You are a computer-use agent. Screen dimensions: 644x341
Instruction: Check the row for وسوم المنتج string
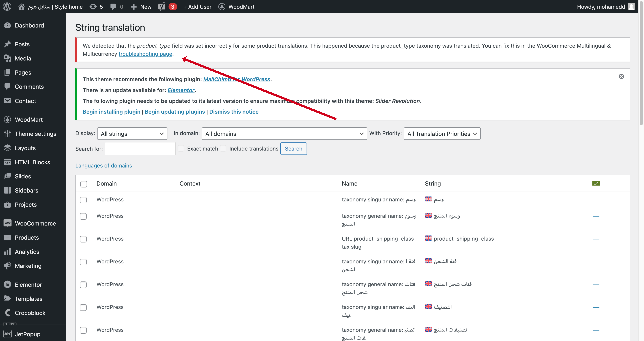[83, 216]
